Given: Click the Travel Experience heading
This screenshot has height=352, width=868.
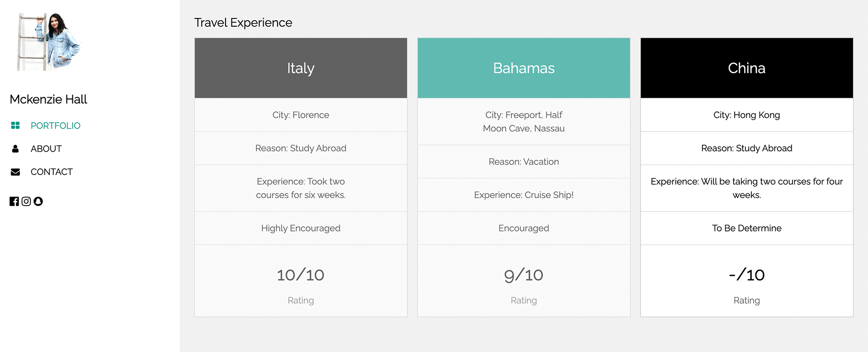Looking at the screenshot, I should pos(243,23).
